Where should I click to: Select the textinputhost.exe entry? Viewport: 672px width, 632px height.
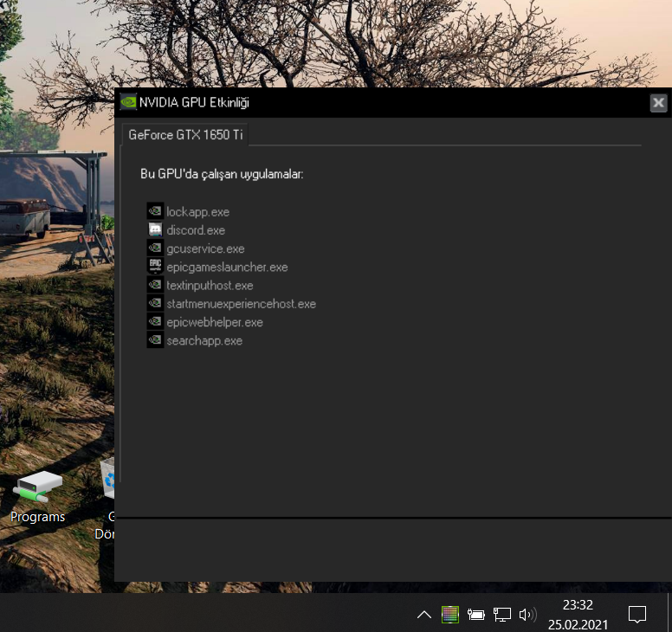point(210,286)
